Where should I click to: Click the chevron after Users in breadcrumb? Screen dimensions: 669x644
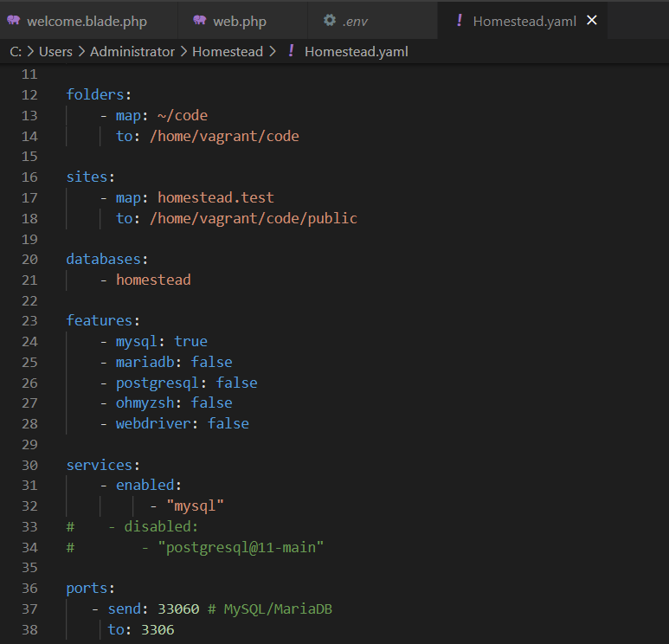81,52
